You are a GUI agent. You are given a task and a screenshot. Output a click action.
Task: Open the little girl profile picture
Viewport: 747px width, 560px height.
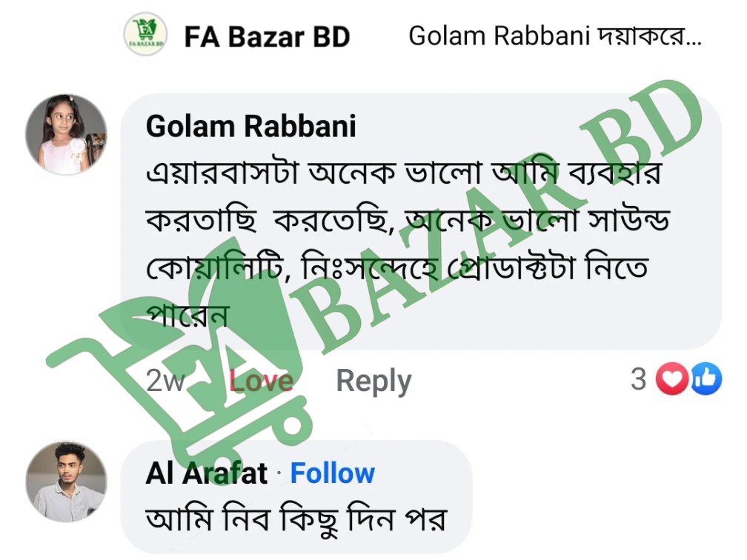click(66, 135)
